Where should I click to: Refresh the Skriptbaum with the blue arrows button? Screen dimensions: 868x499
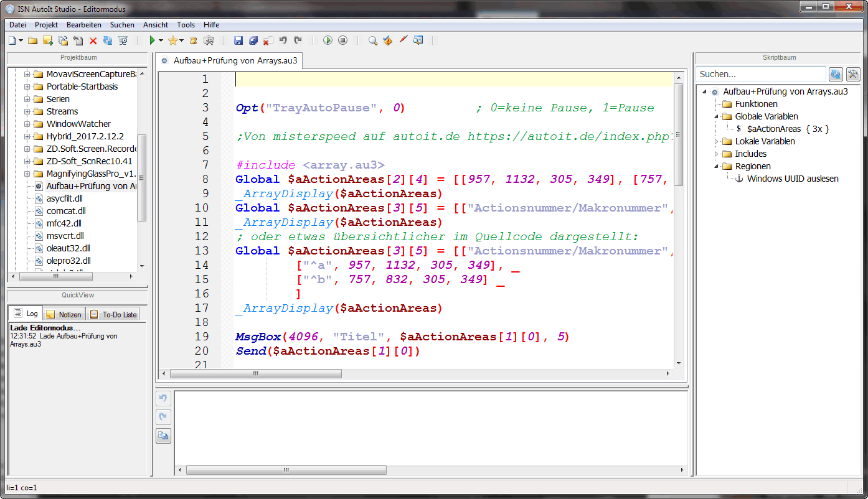click(x=836, y=74)
